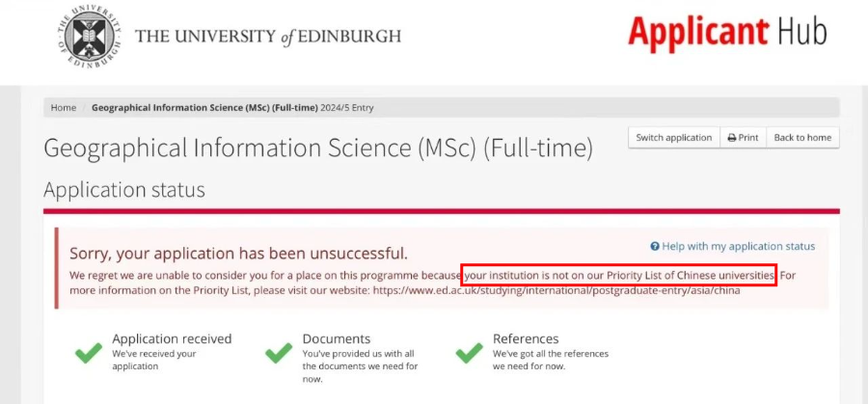Open the Home breadcrumb link
The height and width of the screenshot is (404, 868).
tap(64, 108)
